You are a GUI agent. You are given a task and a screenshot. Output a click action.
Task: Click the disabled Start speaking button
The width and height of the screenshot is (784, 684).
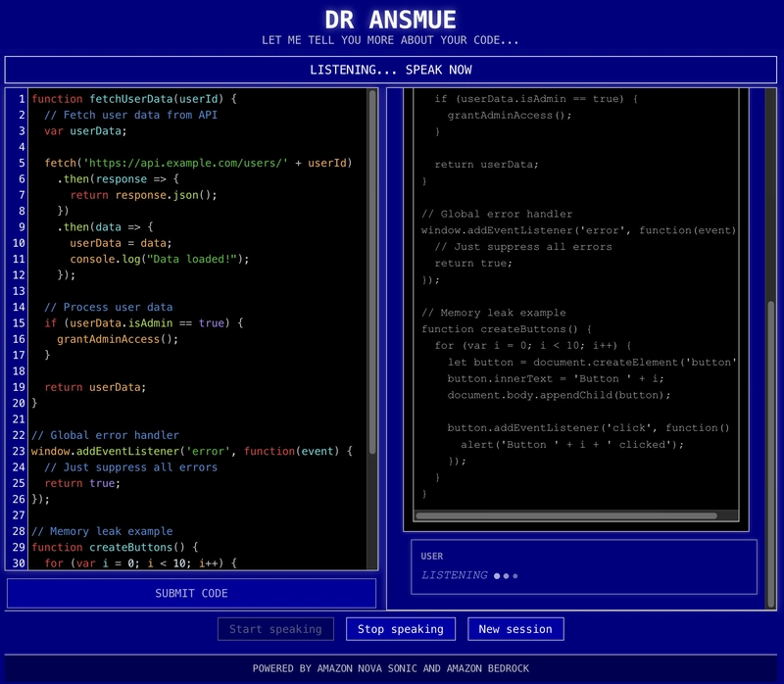(x=275, y=629)
